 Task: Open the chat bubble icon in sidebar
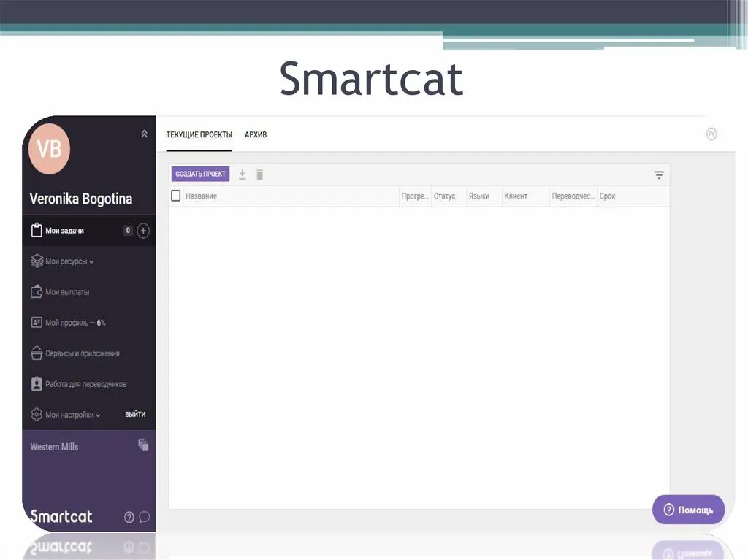144,517
